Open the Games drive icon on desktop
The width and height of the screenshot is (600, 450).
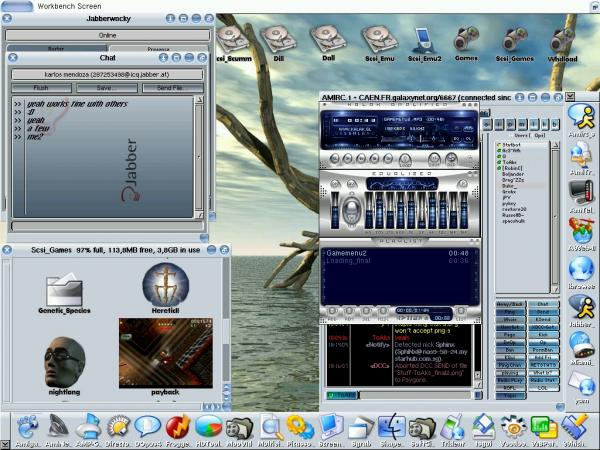pos(466,43)
